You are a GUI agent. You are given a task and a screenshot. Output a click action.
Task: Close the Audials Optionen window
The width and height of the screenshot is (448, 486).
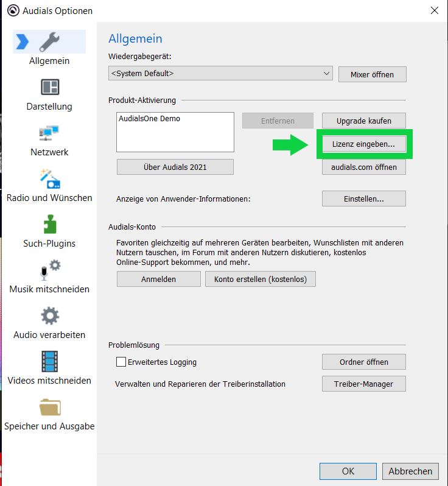[434, 10]
